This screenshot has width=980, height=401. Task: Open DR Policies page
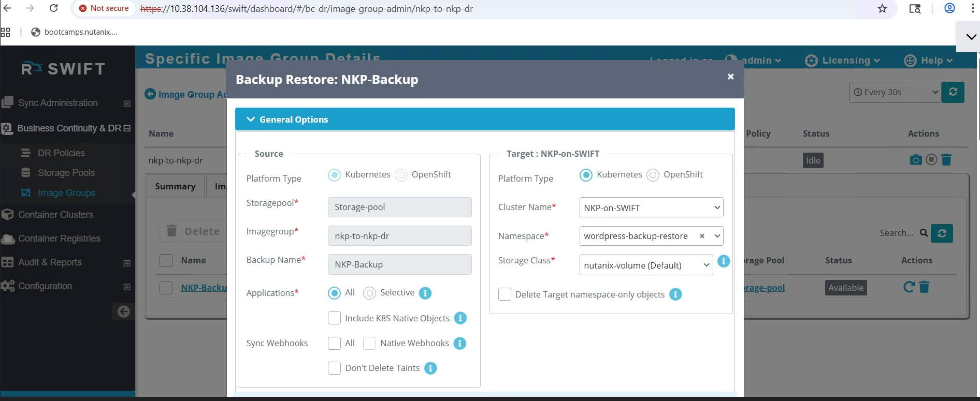point(61,153)
